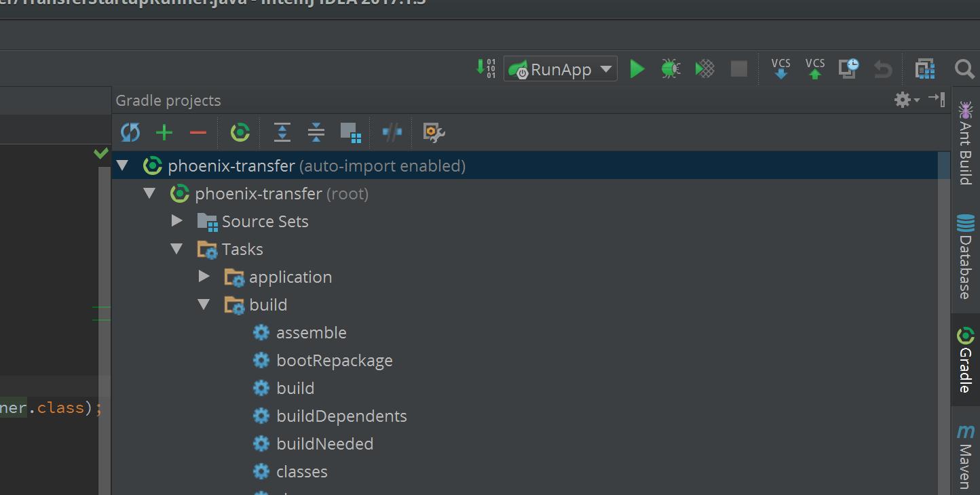Select the application folder item

(290, 277)
